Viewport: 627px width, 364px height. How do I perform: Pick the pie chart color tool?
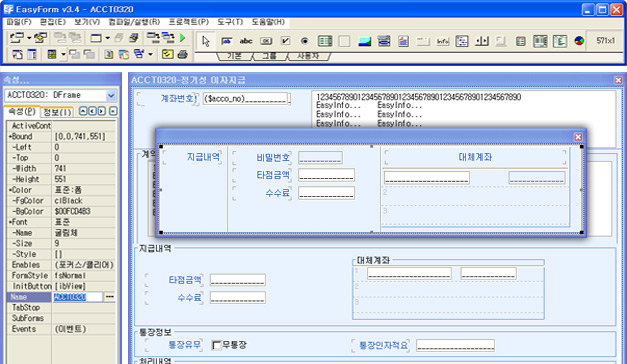coord(579,41)
